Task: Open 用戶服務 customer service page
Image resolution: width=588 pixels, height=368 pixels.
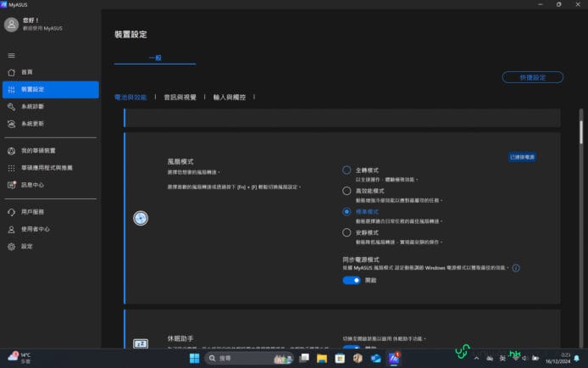Action: (x=32, y=212)
